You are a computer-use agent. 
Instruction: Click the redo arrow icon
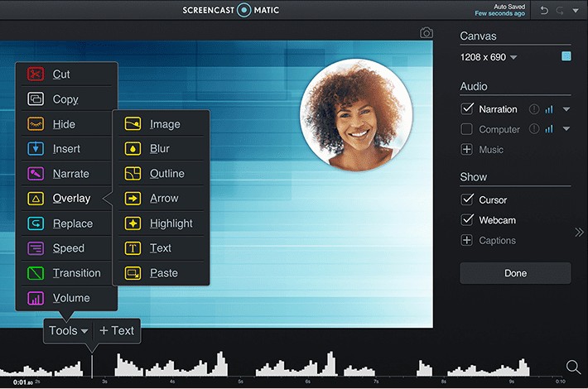pyautogui.click(x=560, y=11)
